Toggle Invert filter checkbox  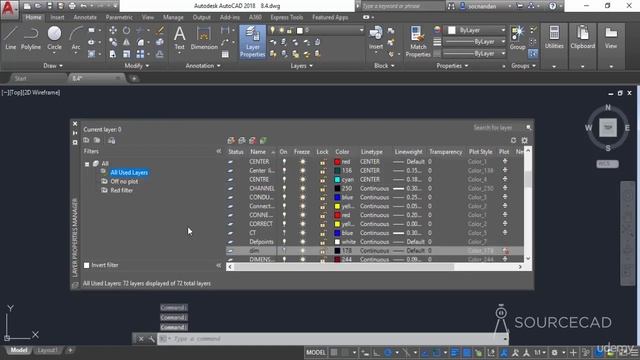click(87, 265)
